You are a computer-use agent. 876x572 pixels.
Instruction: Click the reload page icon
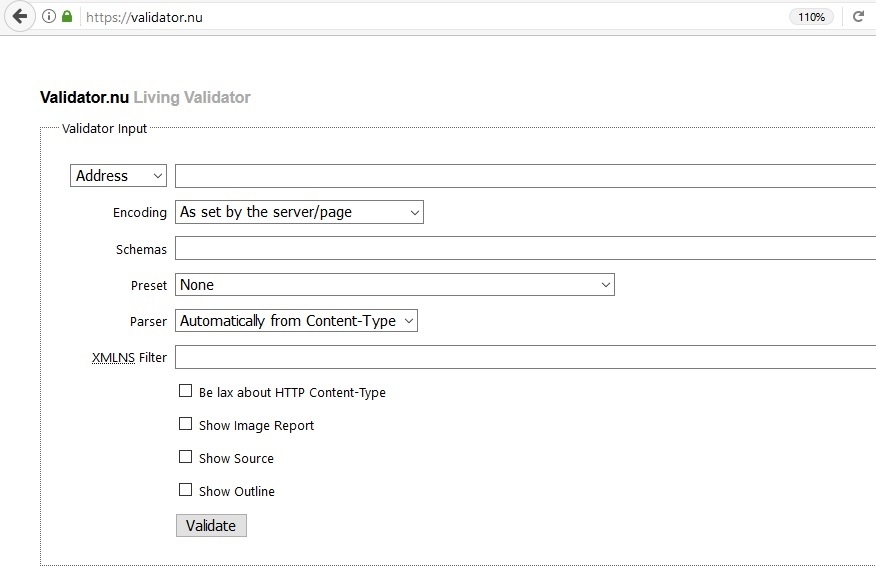[x=858, y=17]
